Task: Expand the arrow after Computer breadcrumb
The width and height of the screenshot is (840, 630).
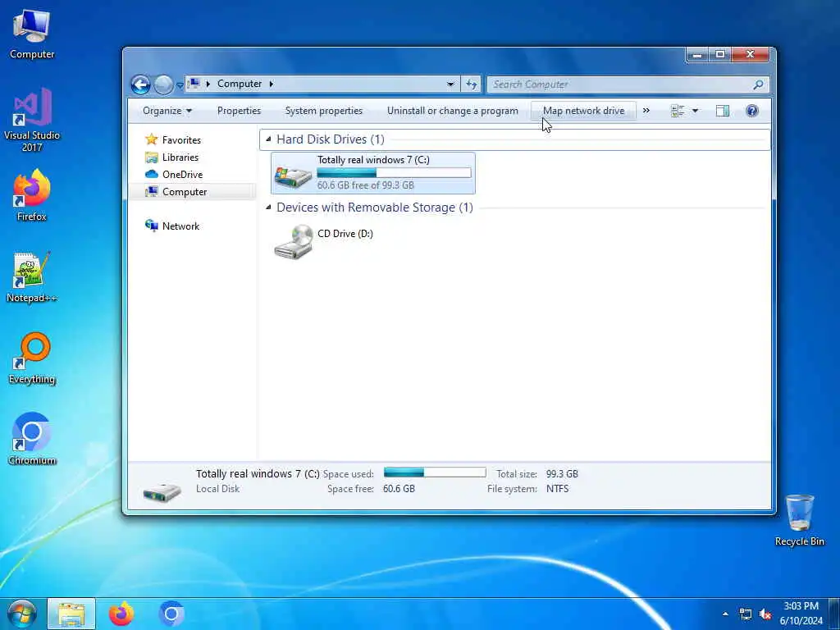Action: (x=271, y=84)
